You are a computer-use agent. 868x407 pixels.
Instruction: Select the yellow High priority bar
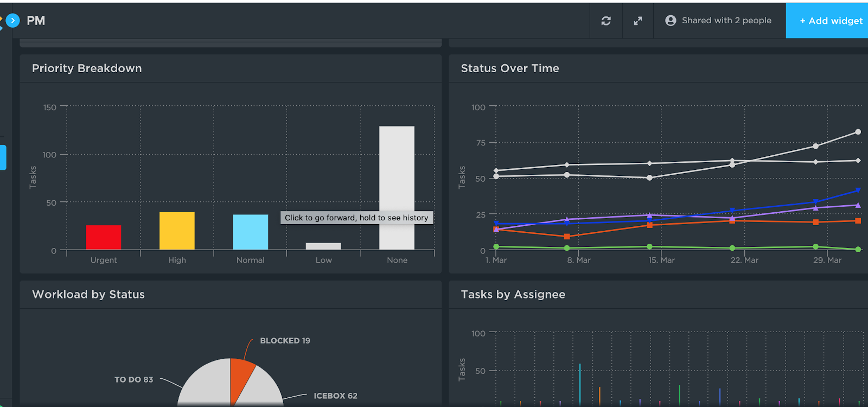pos(177,231)
